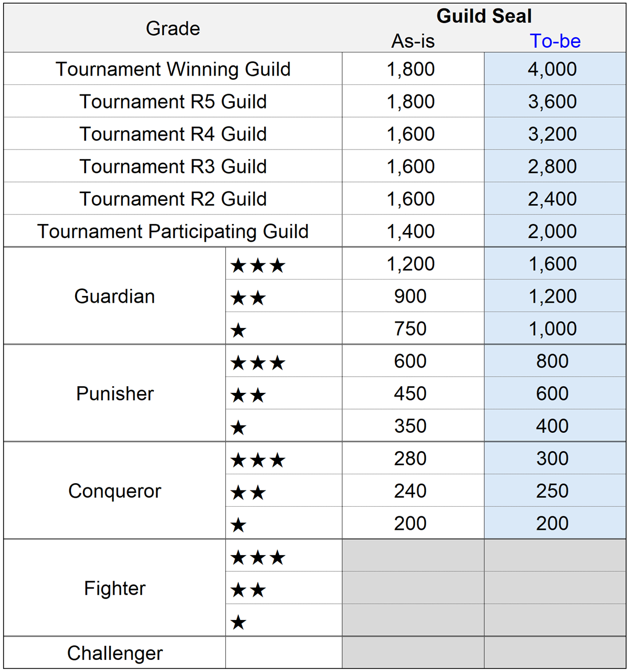Image resolution: width=630 pixels, height=672 pixels.
Task: Click the Guild Seal header title
Action: point(484,16)
